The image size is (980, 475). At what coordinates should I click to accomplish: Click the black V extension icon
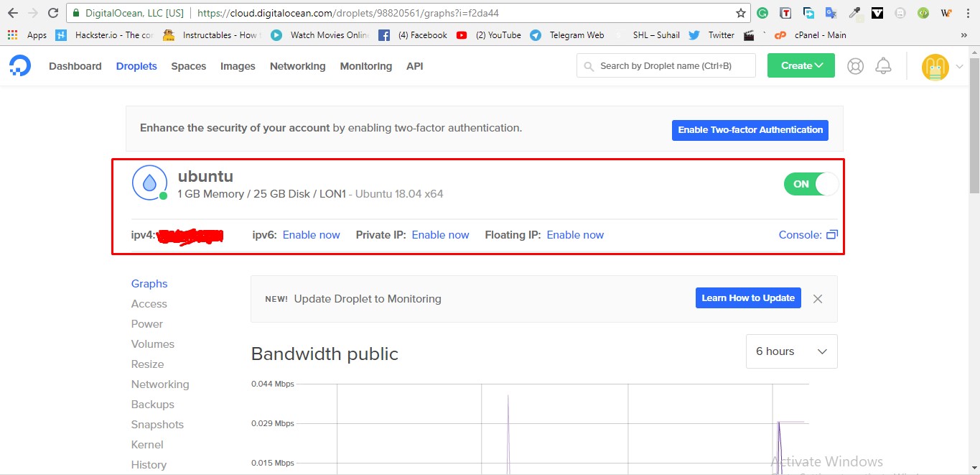click(877, 13)
